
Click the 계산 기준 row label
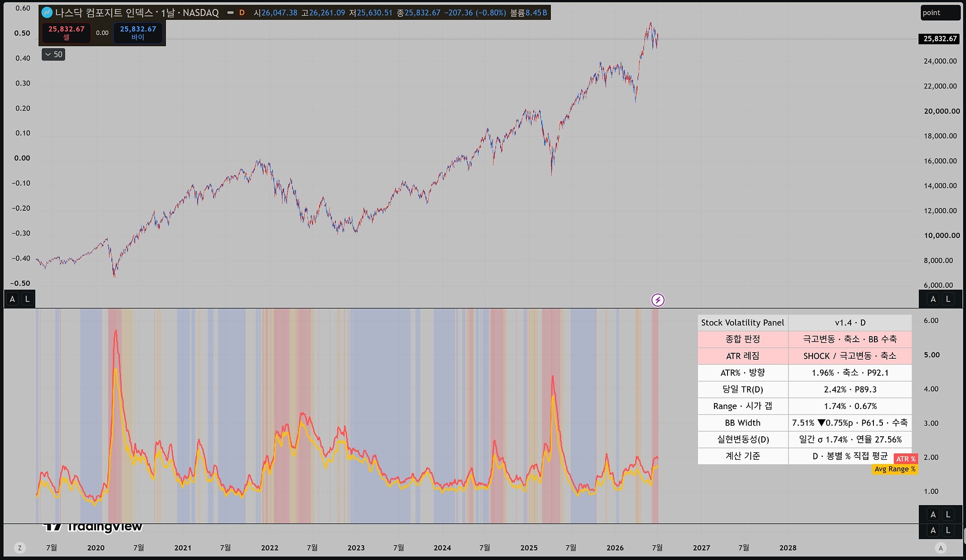pyautogui.click(x=743, y=456)
